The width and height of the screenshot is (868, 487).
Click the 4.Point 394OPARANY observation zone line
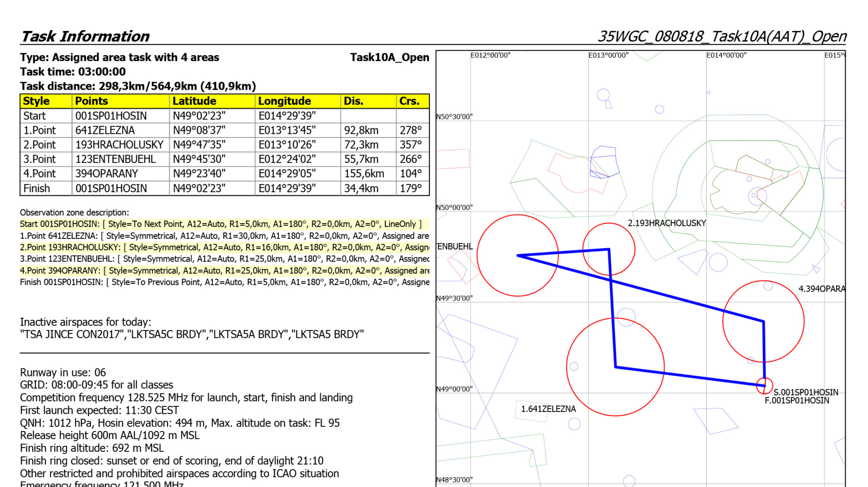tap(224, 271)
